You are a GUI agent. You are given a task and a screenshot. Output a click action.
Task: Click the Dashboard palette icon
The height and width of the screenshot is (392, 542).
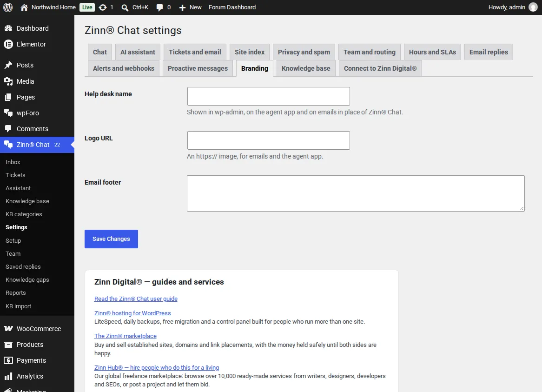pos(8,28)
